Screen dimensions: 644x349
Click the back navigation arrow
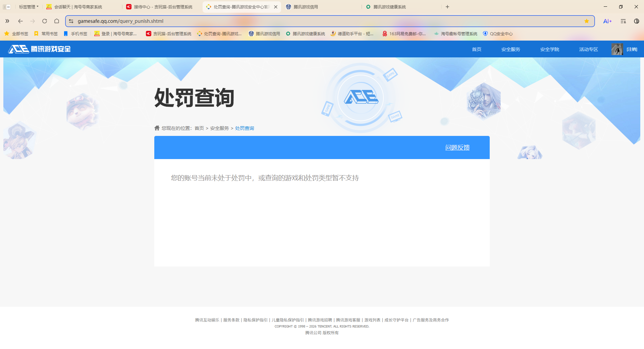coord(20,21)
